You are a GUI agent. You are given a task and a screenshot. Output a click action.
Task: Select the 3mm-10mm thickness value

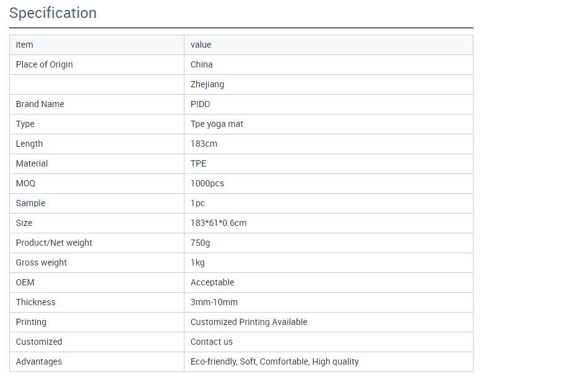pyautogui.click(x=214, y=302)
